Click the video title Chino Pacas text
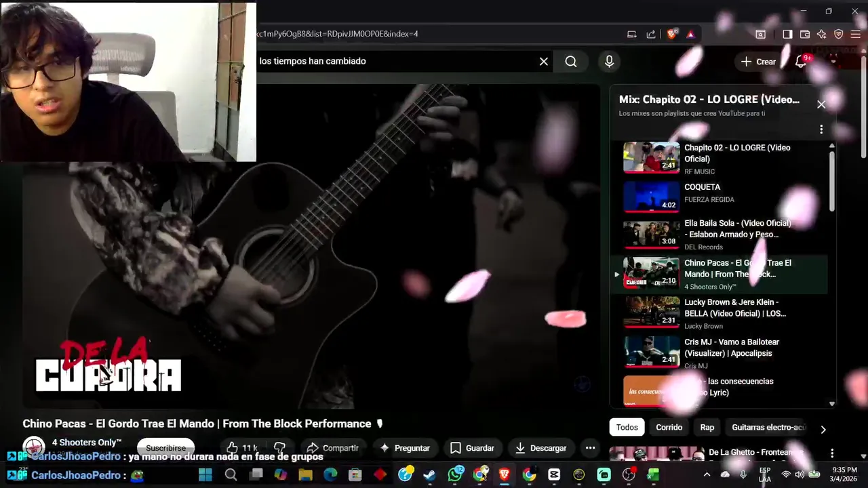 click(x=203, y=424)
